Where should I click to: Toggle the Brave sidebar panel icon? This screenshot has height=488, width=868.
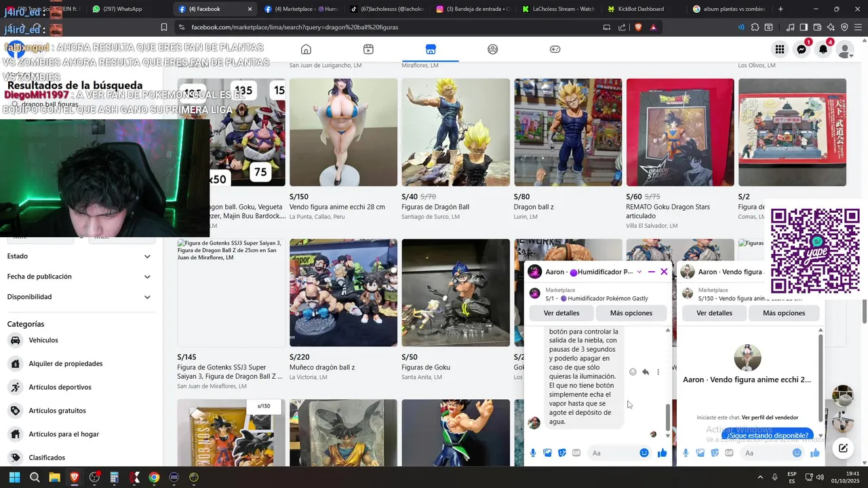[804, 27]
